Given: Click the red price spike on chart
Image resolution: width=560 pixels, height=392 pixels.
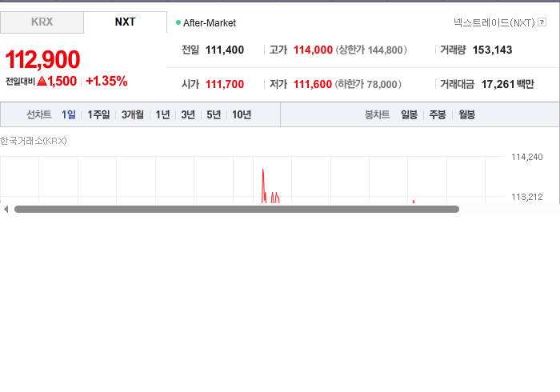Looking at the screenshot, I should tap(263, 186).
